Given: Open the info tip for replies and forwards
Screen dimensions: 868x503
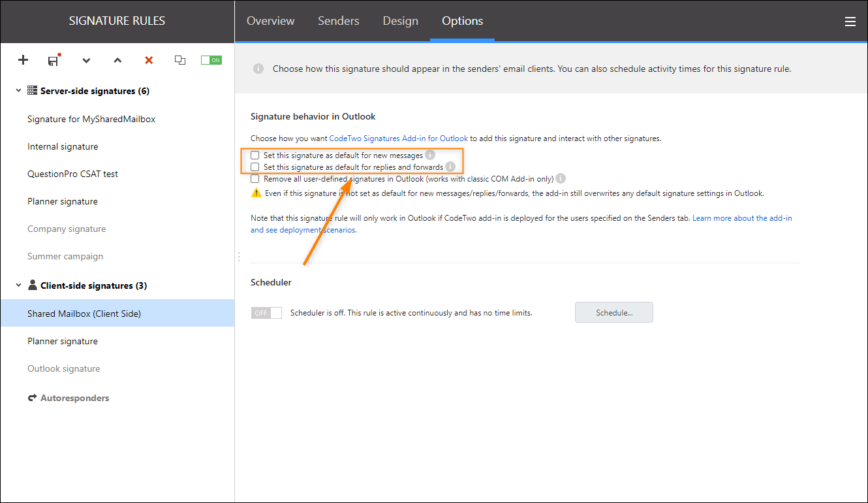Looking at the screenshot, I should pos(450,167).
